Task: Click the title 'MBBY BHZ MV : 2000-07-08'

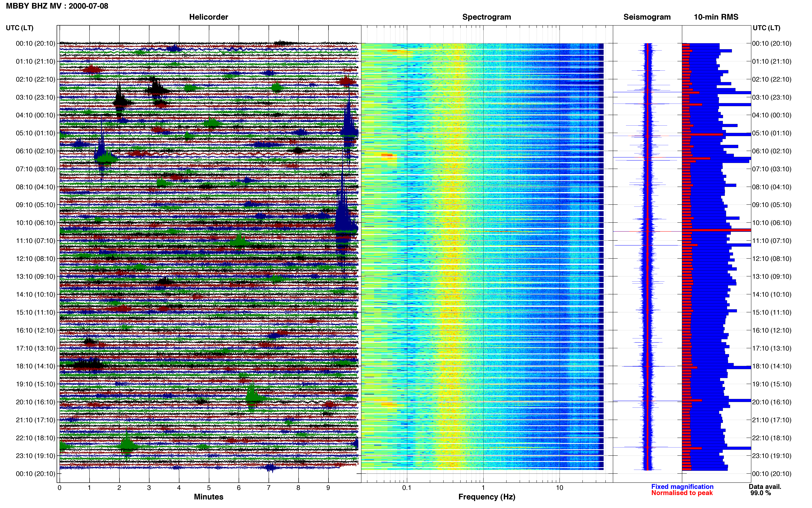Action: [x=57, y=6]
